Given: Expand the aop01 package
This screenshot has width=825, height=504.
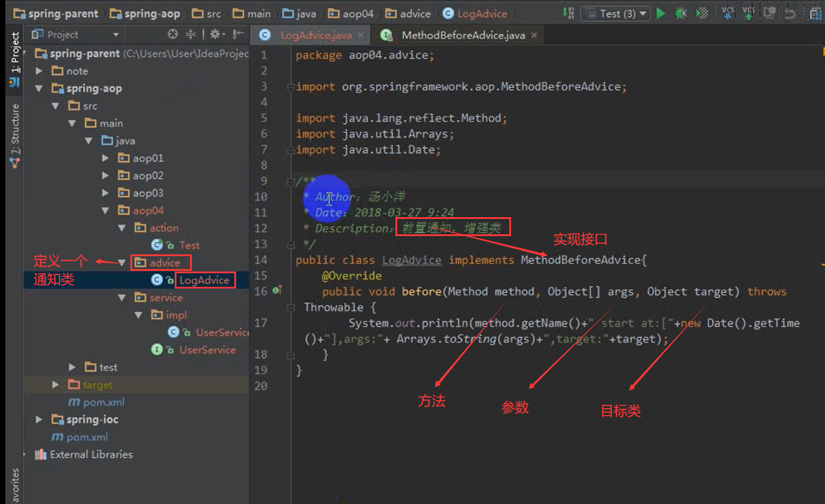Looking at the screenshot, I should pyautogui.click(x=106, y=158).
